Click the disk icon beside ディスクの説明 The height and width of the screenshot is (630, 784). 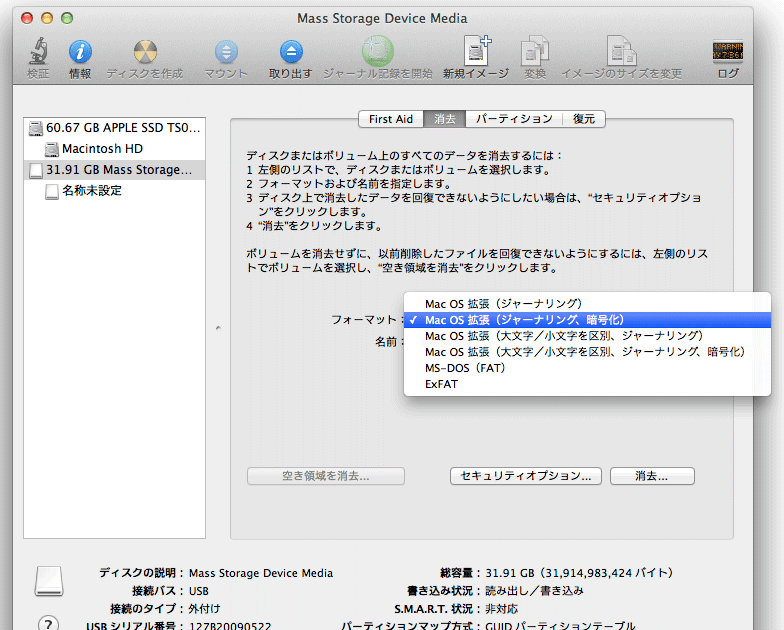[49, 582]
